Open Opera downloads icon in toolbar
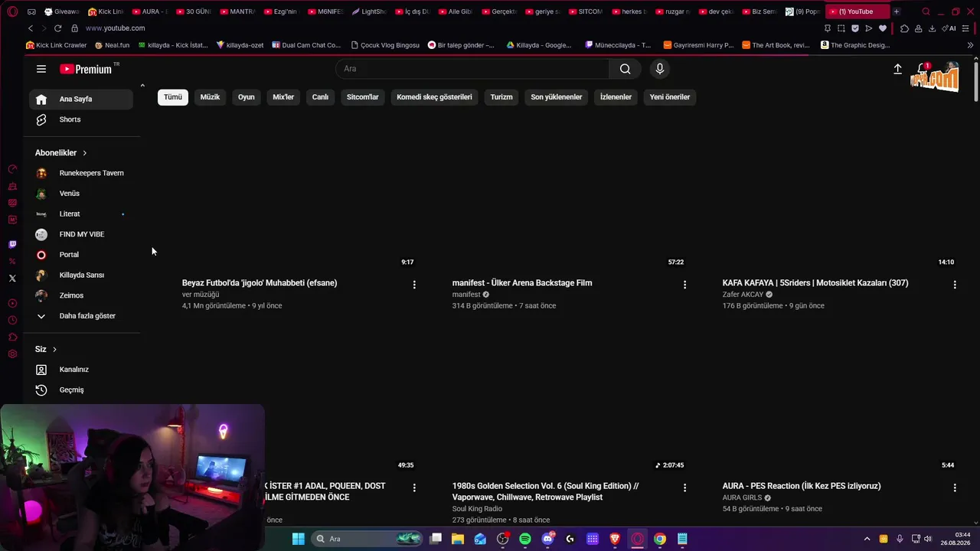980x551 pixels. pos(932,28)
